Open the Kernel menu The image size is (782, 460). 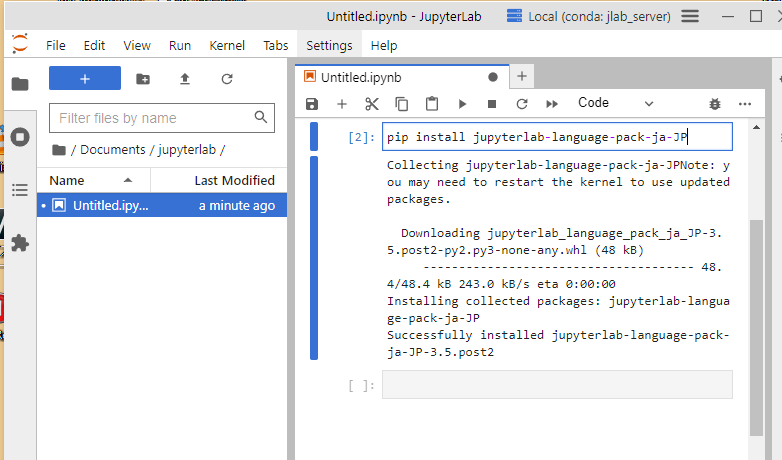227,45
